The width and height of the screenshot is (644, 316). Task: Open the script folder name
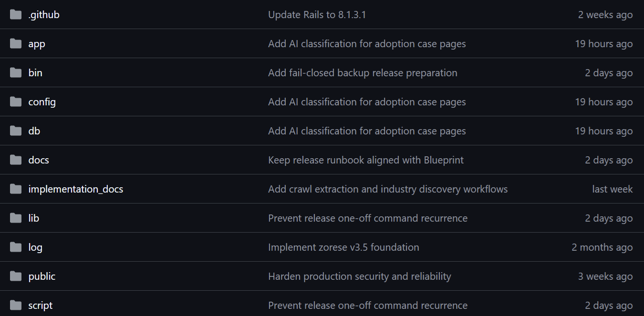(x=41, y=306)
